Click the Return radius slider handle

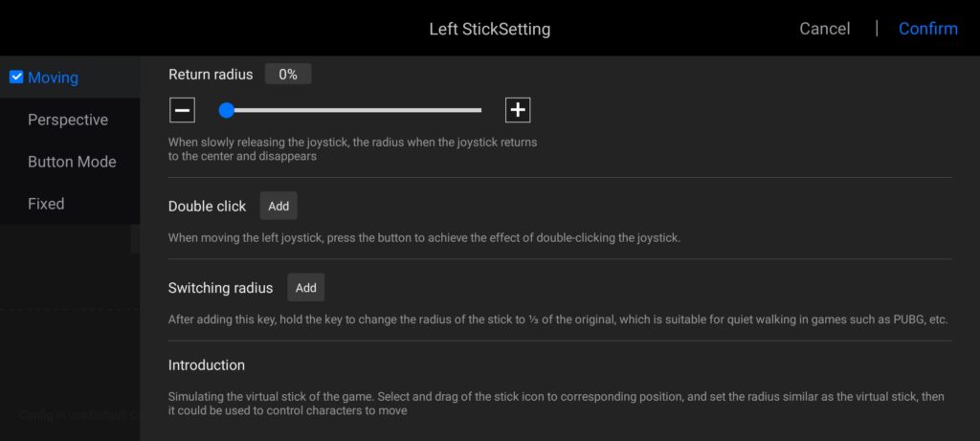click(x=227, y=110)
